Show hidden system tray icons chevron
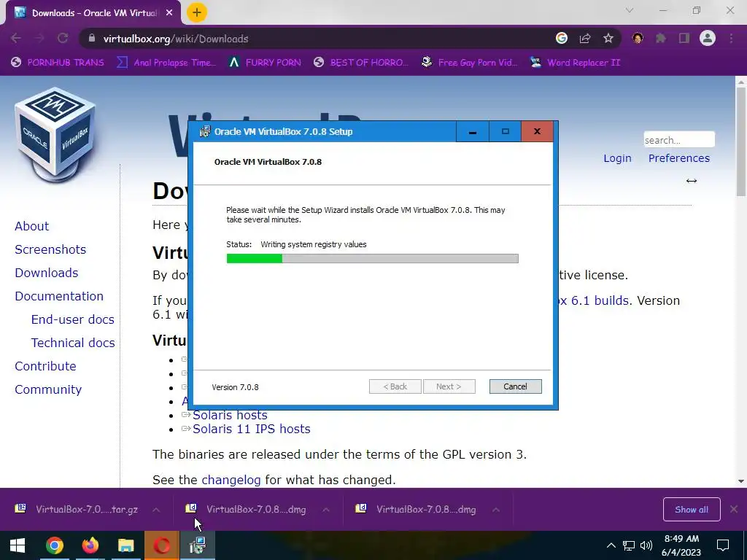This screenshot has height=560, width=747. [611, 545]
